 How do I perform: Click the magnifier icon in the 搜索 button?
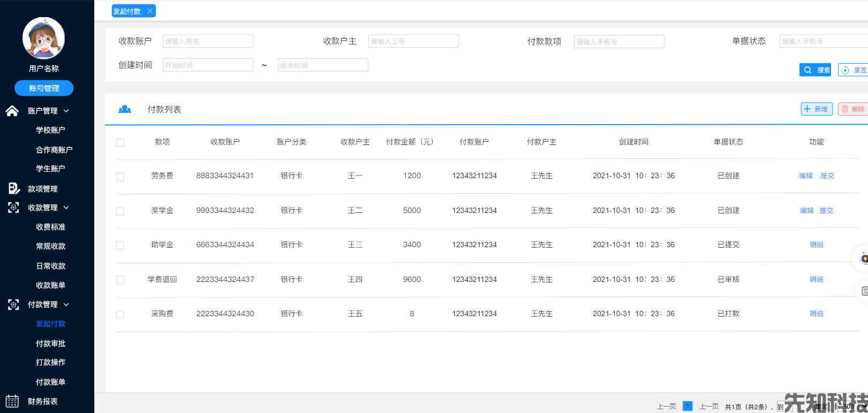pyautogui.click(x=807, y=70)
